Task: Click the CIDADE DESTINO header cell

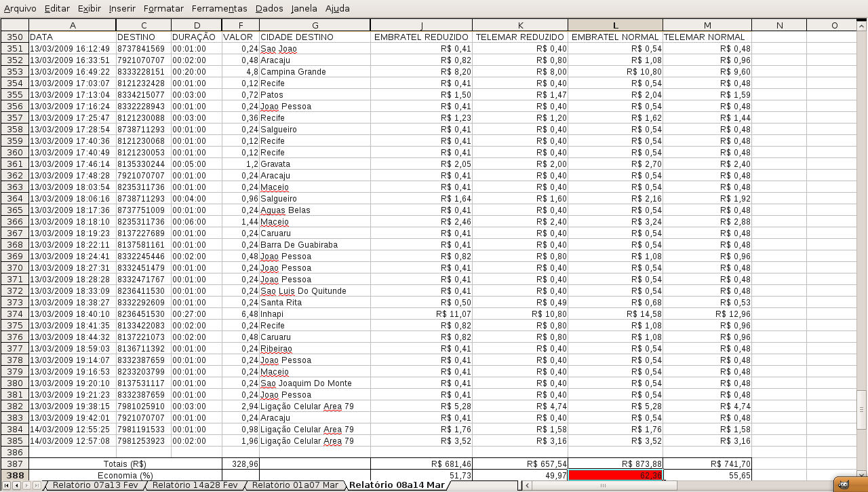Action: 315,37
